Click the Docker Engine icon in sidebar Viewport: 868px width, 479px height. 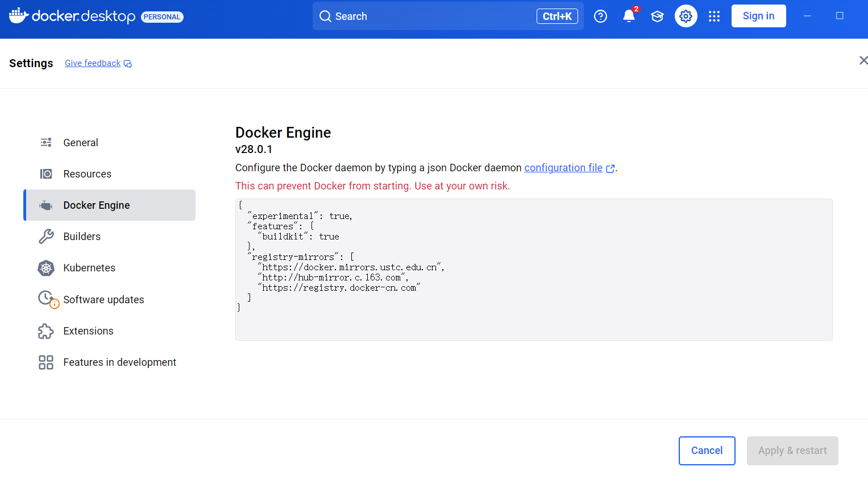46,205
